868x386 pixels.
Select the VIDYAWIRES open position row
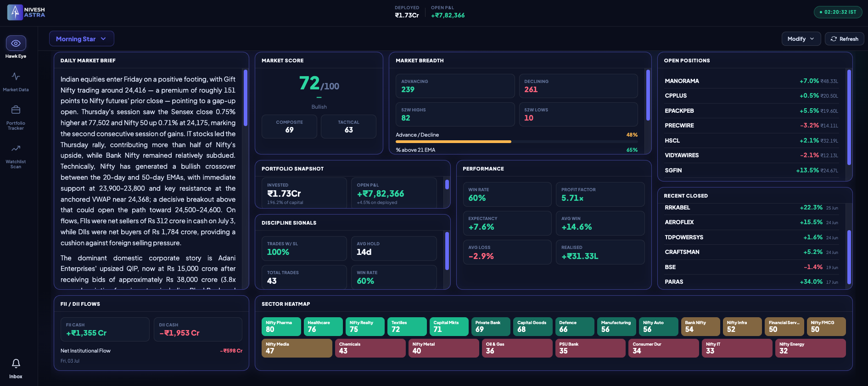tap(751, 155)
